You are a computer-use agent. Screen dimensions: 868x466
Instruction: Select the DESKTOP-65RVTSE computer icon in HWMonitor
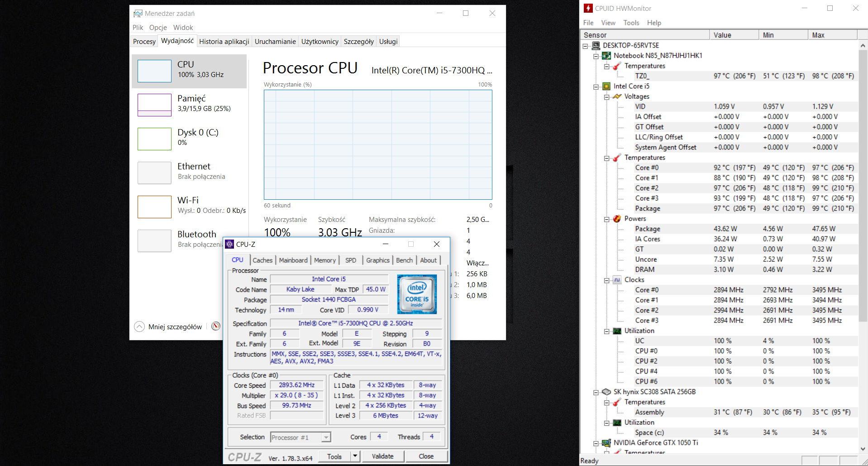pyautogui.click(x=596, y=45)
